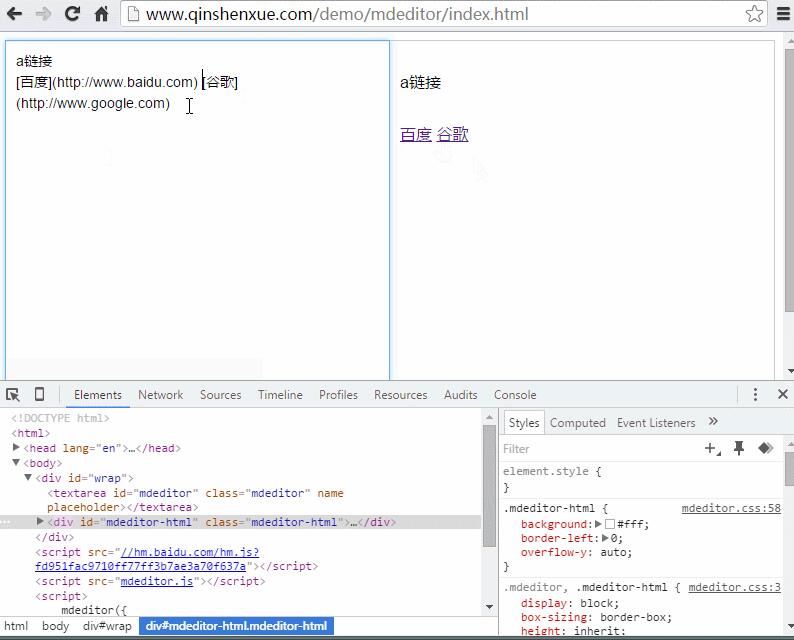The image size is (794, 640).
Task: Expand div#mdeditor-html node in tree
Action: point(40,522)
